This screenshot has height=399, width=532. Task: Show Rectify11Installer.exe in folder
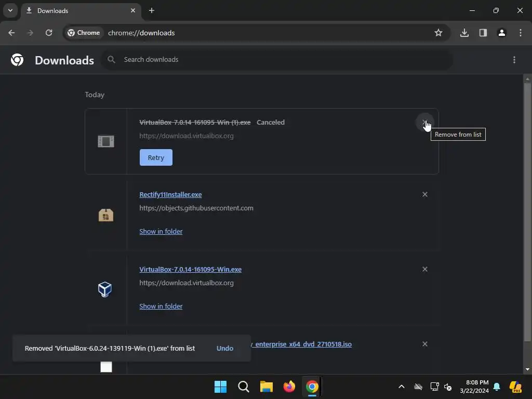click(x=161, y=231)
